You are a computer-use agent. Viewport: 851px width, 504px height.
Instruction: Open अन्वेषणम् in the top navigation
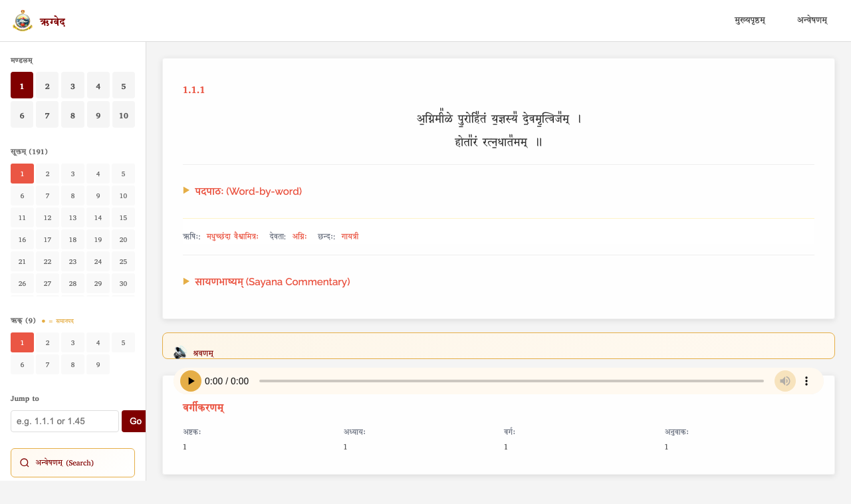[812, 21]
